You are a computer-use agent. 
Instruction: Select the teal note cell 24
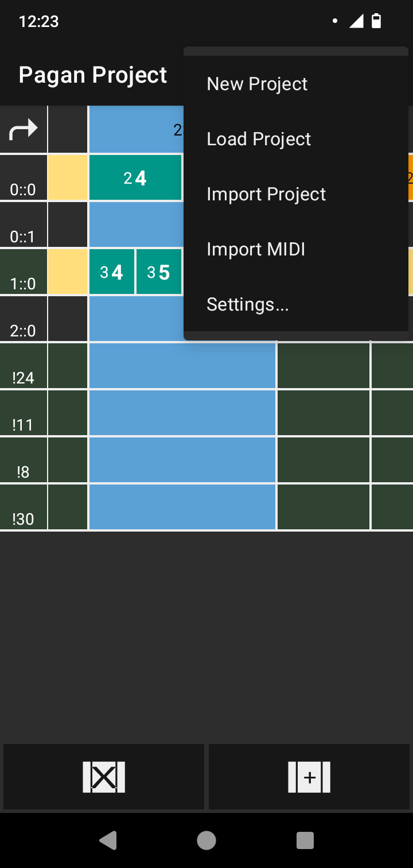click(135, 178)
